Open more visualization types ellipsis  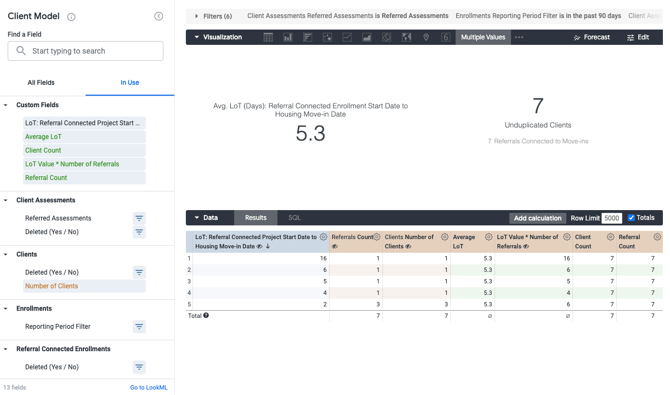tap(519, 37)
